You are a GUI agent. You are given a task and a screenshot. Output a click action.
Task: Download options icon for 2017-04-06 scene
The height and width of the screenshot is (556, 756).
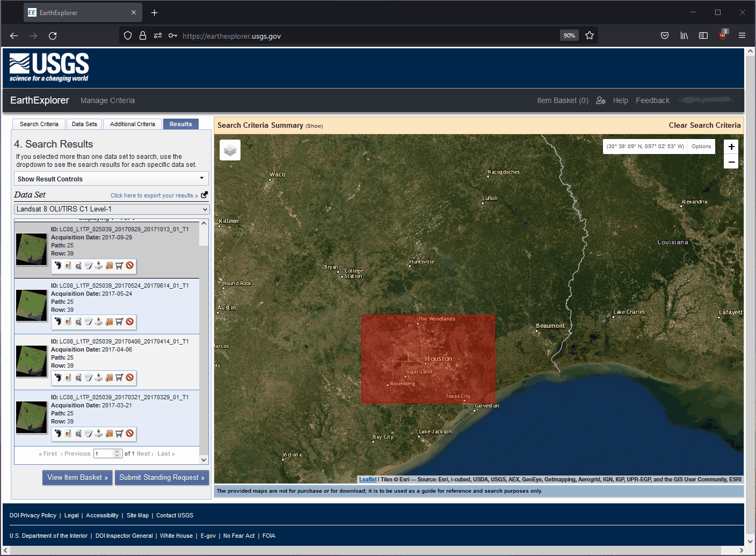coord(99,377)
